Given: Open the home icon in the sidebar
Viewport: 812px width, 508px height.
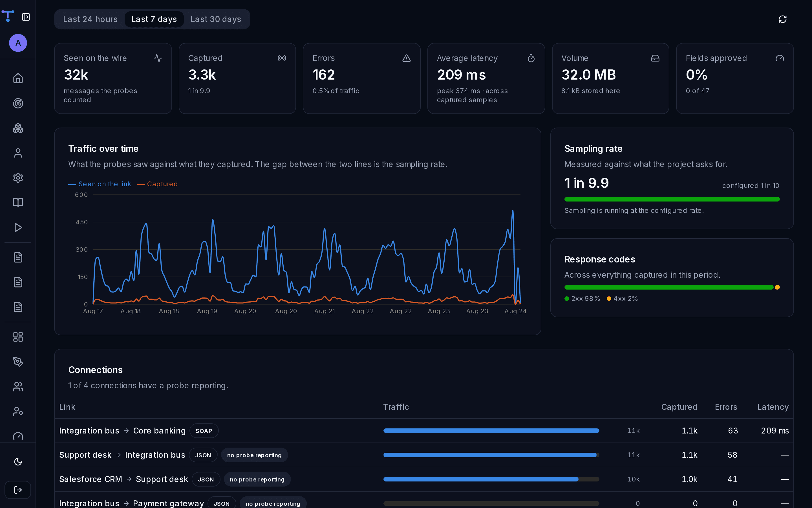Looking at the screenshot, I should tap(18, 78).
